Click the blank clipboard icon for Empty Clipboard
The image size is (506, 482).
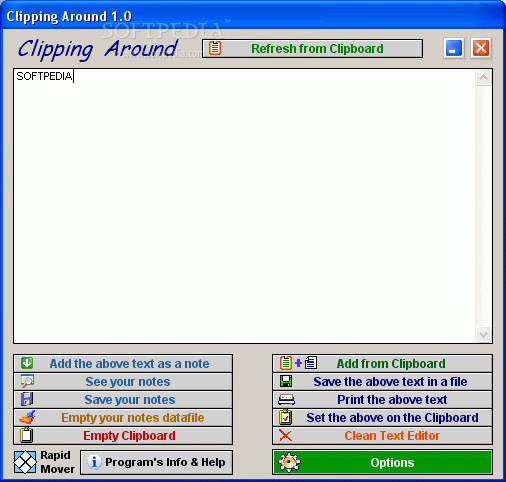(27, 435)
